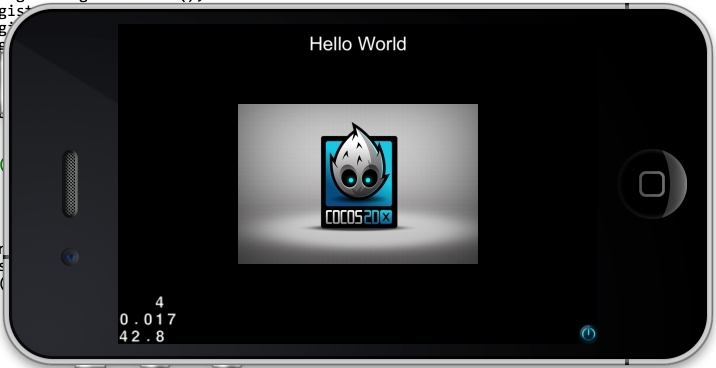
Task: Tap the coconut mascot's left glowing eye
Action: 350,181
